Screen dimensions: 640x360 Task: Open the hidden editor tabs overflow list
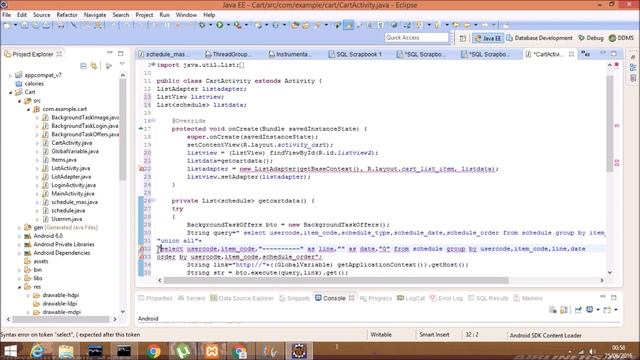(x=586, y=54)
